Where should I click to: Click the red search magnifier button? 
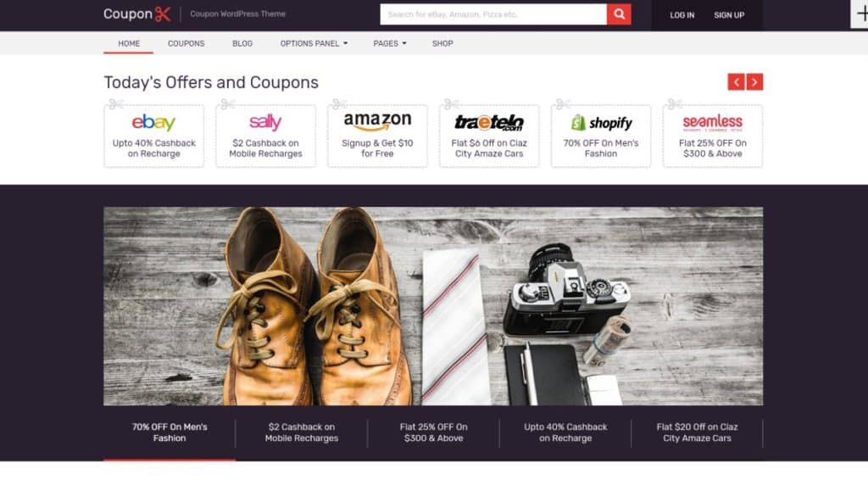tap(619, 14)
